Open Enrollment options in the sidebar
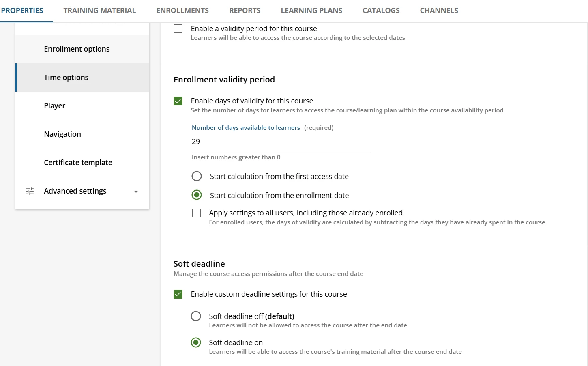Image resolution: width=588 pixels, height=366 pixels. (x=77, y=49)
